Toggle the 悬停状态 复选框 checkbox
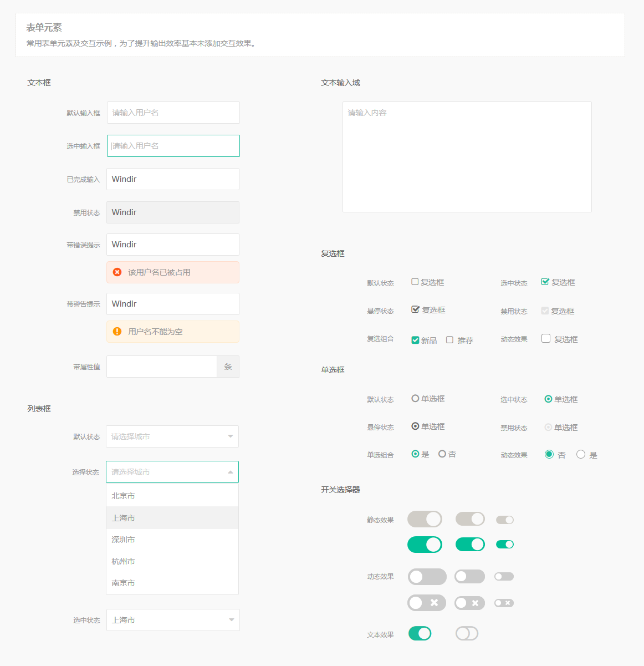The height and width of the screenshot is (666, 644). tap(415, 309)
